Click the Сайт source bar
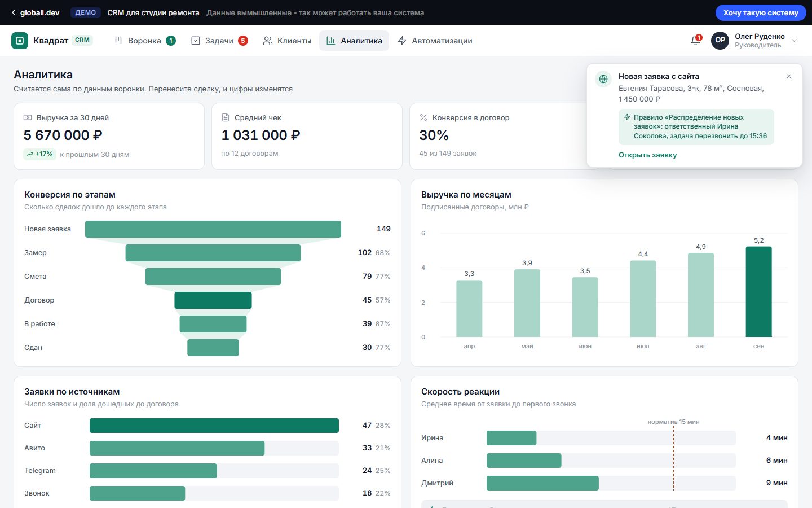Viewport: 812px width, 508px height. 214,426
